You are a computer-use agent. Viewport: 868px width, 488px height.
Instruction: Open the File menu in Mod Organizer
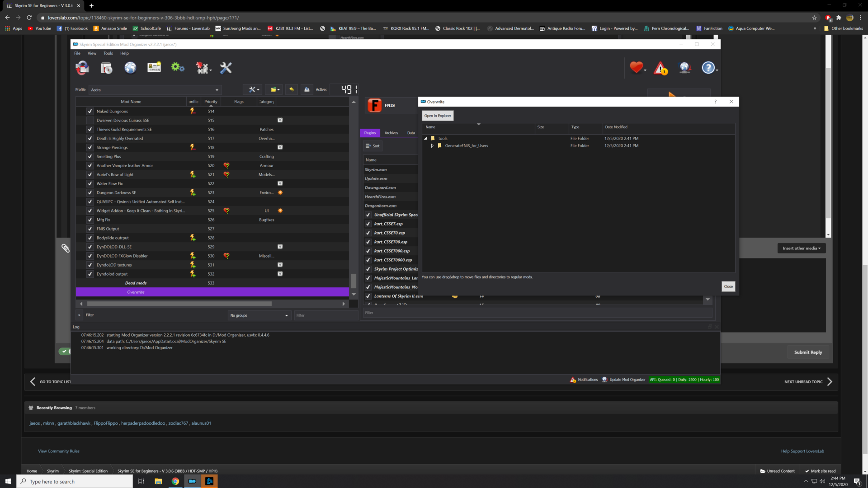click(x=77, y=53)
